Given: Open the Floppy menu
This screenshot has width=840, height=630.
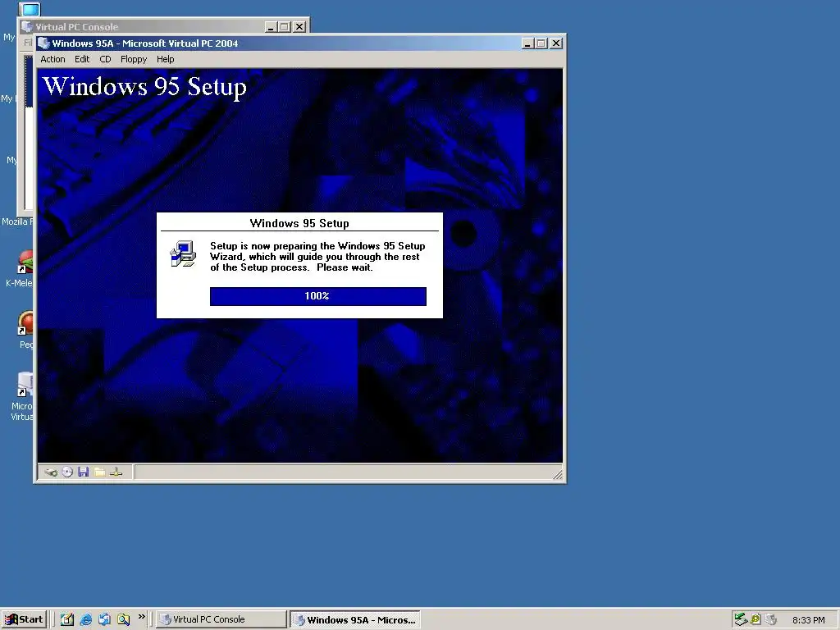Looking at the screenshot, I should click(134, 59).
